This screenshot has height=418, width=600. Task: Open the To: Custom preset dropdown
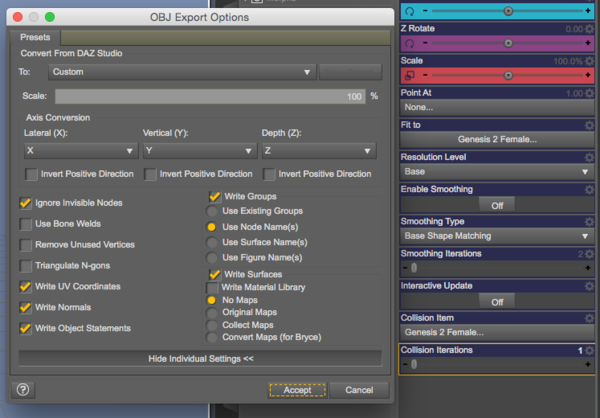182,72
